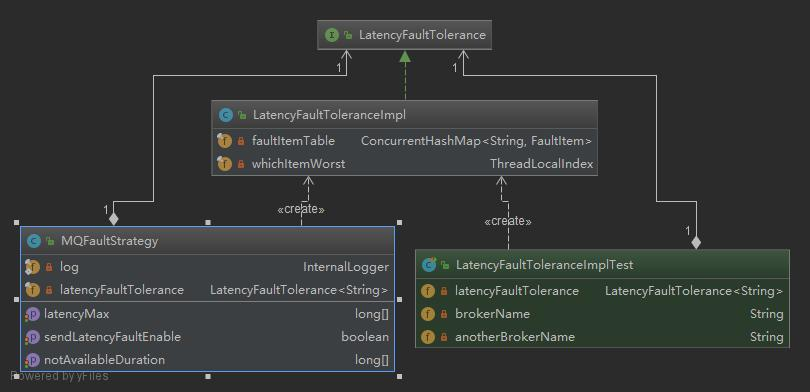Click the lock icon beside log field

tap(49, 267)
